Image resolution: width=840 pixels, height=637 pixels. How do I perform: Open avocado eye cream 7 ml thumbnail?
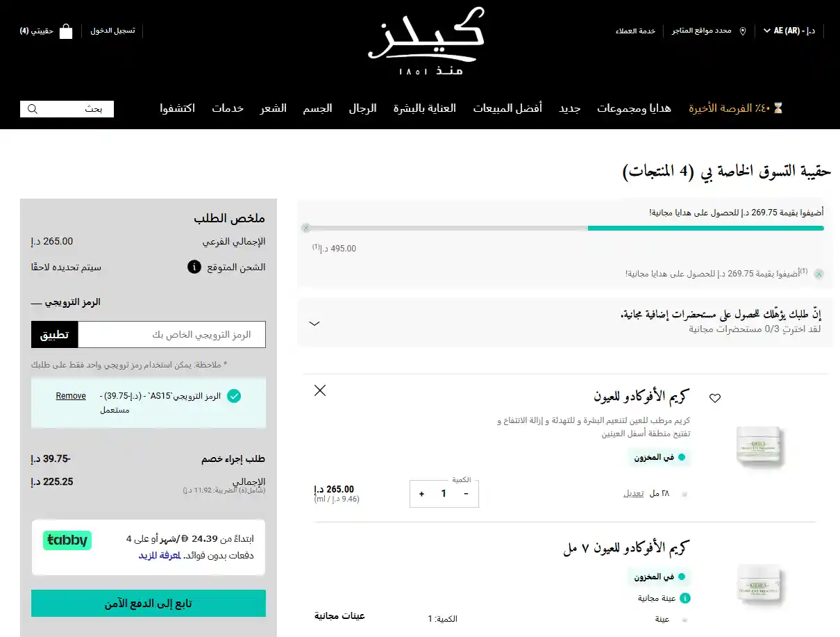(x=760, y=586)
